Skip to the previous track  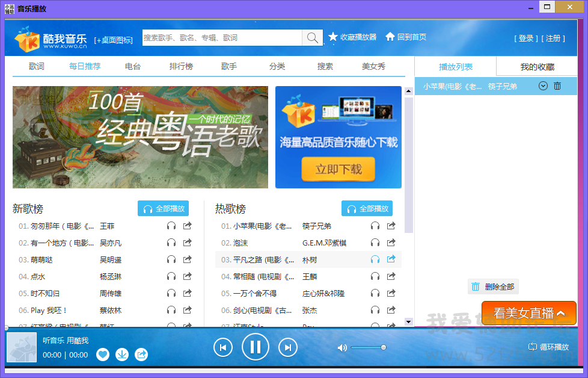[223, 347]
